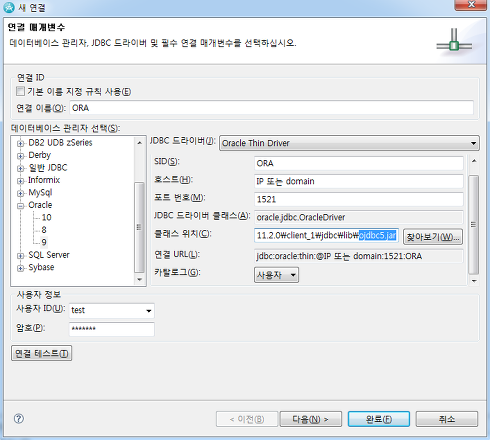Click the host field with IP or domain
This screenshot has height=440, width=490.
click(358, 181)
